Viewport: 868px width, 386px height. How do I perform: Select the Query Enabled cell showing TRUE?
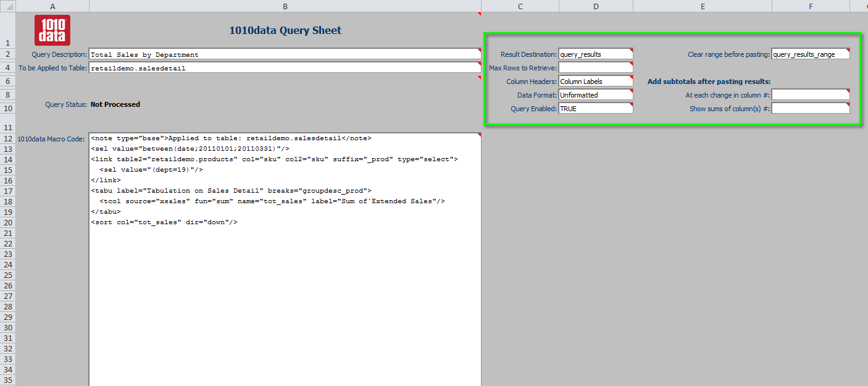pyautogui.click(x=596, y=109)
